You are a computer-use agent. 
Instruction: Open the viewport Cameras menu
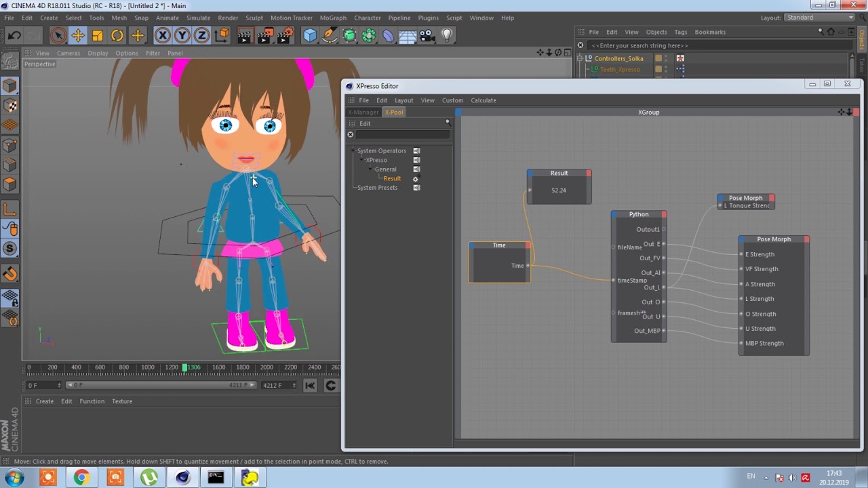[68, 53]
